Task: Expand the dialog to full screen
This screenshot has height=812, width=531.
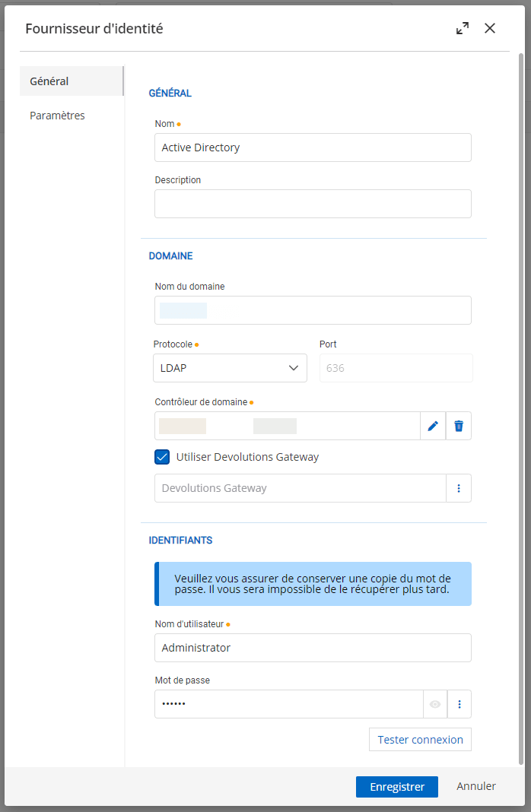Action: (463, 28)
